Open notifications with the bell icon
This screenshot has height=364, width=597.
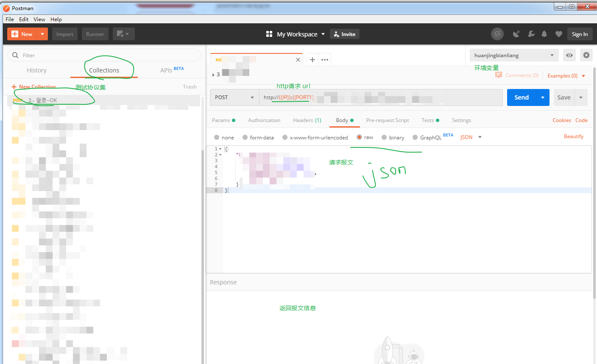pos(544,34)
